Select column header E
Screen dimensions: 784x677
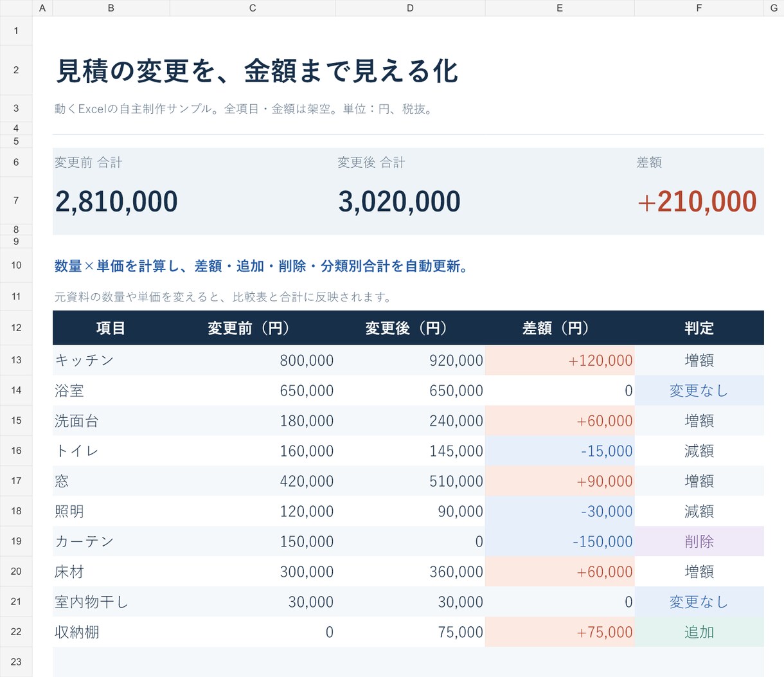pyautogui.click(x=560, y=8)
